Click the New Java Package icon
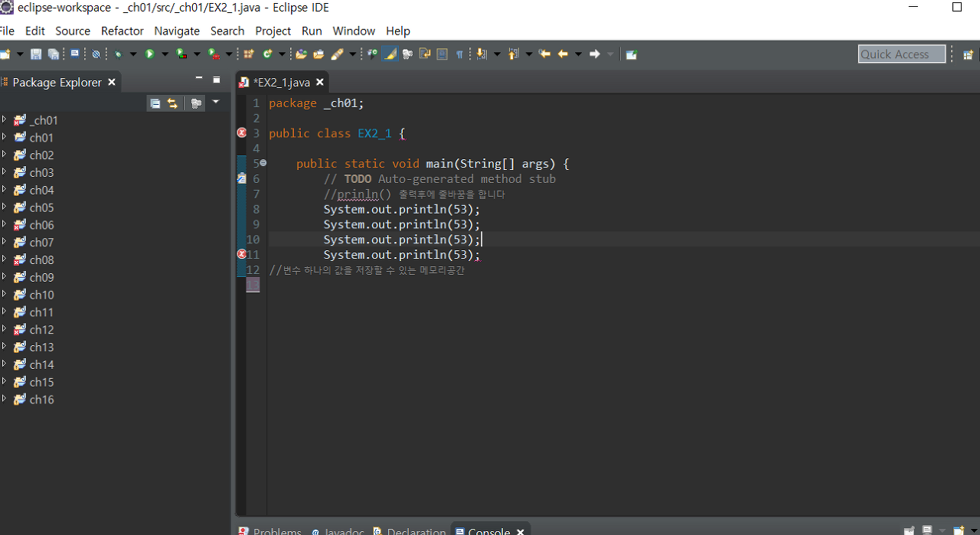This screenshot has height=535, width=980. coord(249,54)
